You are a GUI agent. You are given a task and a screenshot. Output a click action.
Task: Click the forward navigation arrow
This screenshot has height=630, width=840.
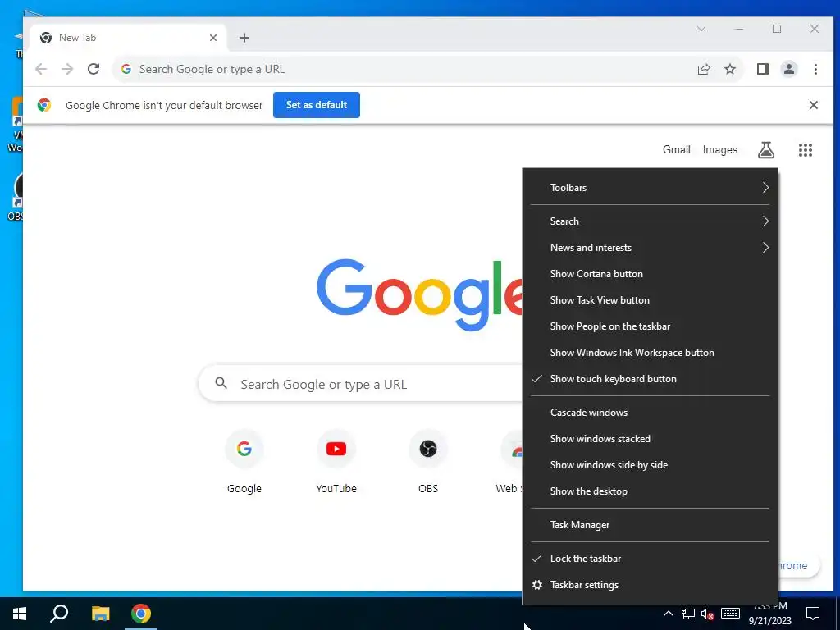pos(67,69)
